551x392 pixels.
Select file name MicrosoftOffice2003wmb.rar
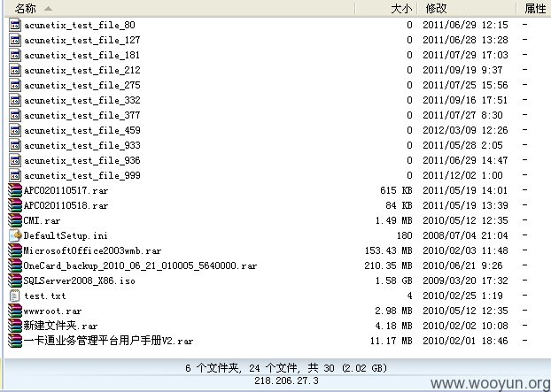(92, 250)
